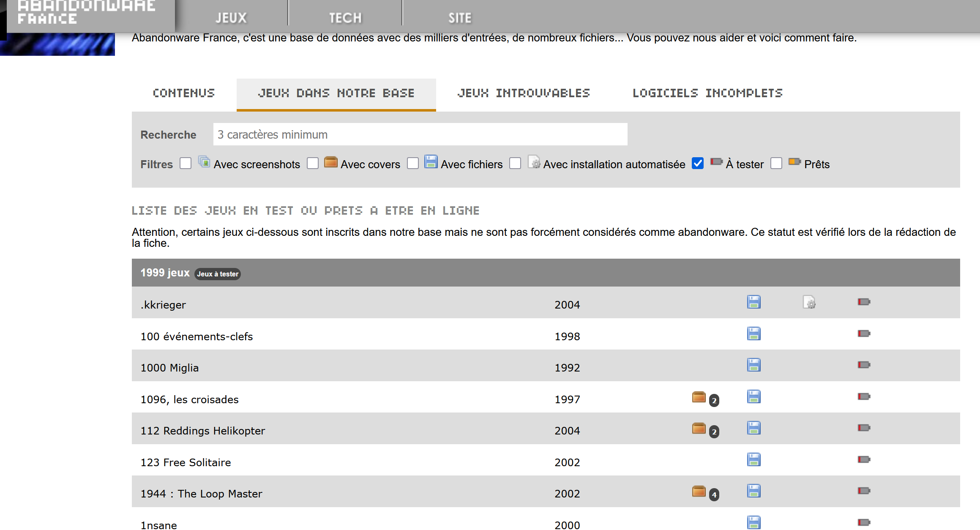Click the to-test status icon for .kkrieger
This screenshot has width=980, height=530.
(864, 302)
